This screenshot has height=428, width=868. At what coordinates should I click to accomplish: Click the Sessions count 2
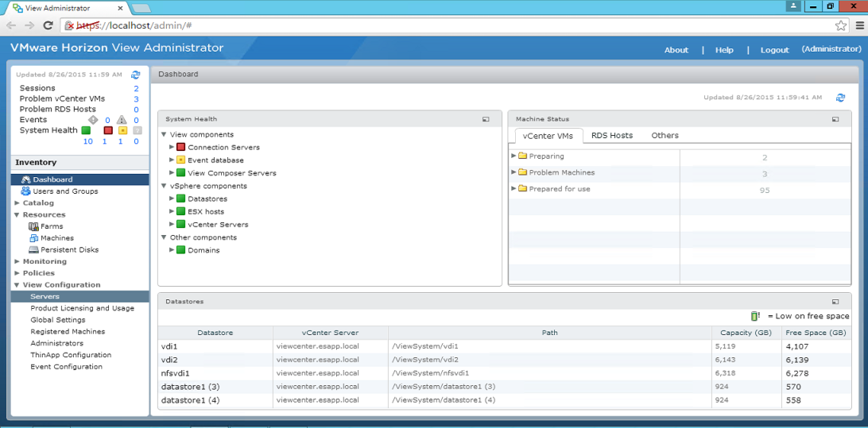(x=136, y=88)
